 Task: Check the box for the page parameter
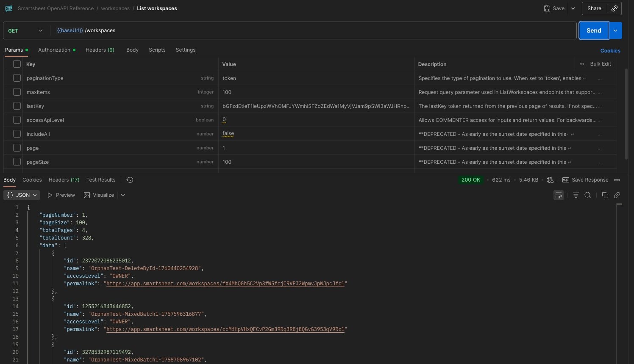tap(17, 148)
